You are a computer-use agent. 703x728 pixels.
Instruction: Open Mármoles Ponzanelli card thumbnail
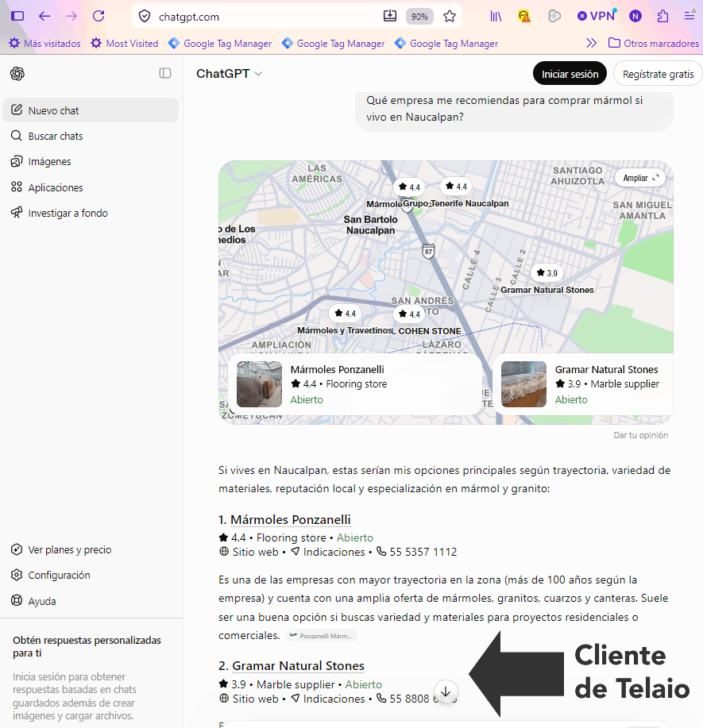[x=259, y=384]
